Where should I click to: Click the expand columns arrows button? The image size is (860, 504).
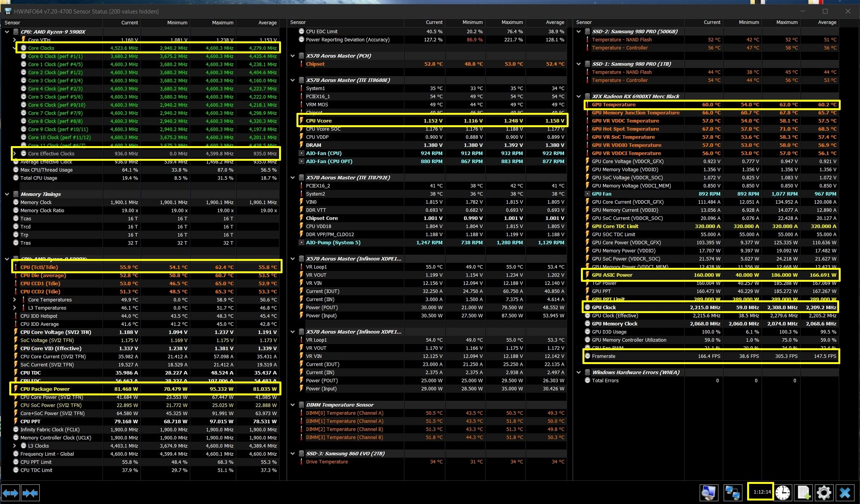tap(10, 493)
